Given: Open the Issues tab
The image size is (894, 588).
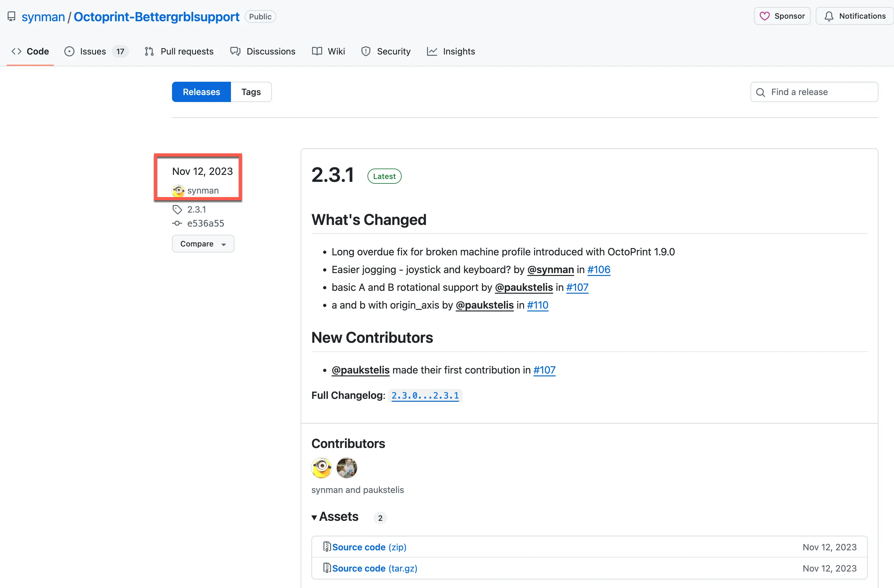Looking at the screenshot, I should click(93, 51).
